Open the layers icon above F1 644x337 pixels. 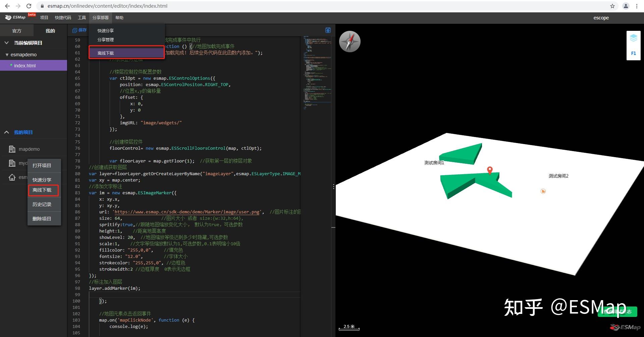633,38
